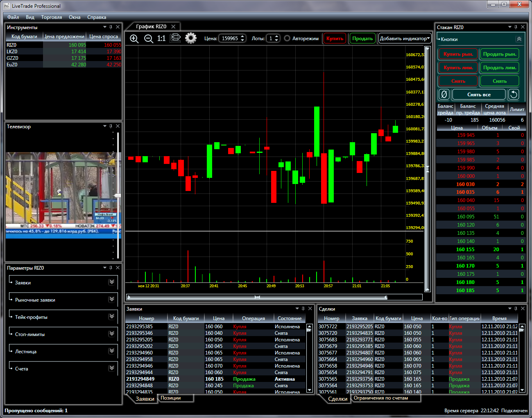The height and width of the screenshot is (418, 532).
Task: Click Продать рын. button
Action: pyautogui.click(x=500, y=54)
